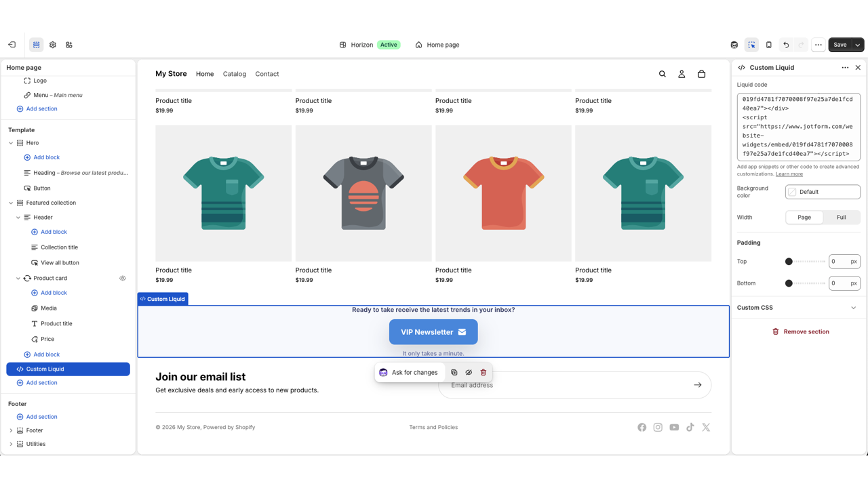Collapse the Header block group

pos(18,218)
